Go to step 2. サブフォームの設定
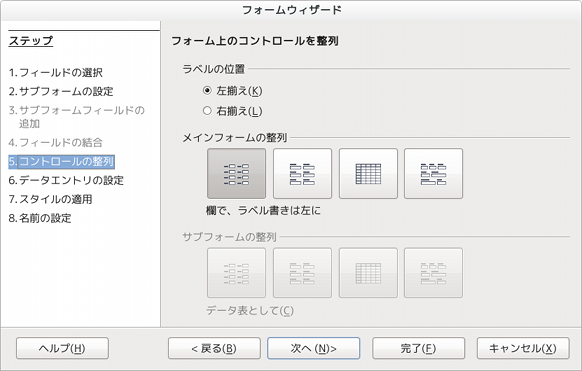582x371 pixels. coord(61,91)
